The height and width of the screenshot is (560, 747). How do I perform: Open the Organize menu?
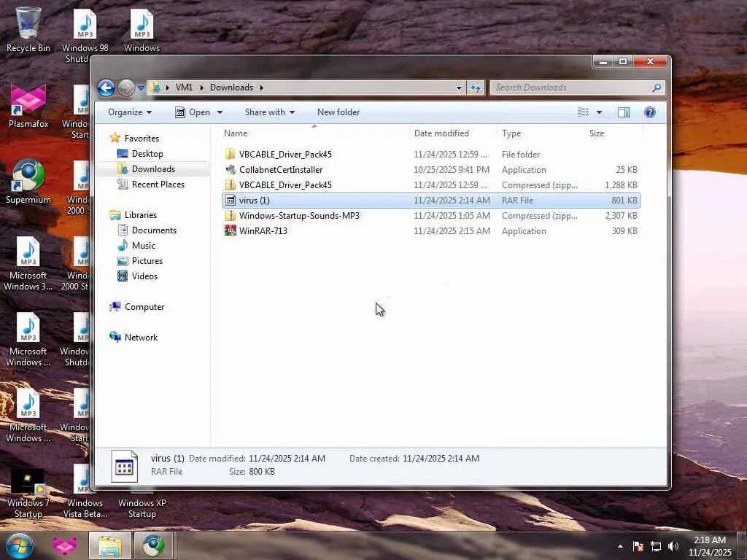click(x=130, y=112)
